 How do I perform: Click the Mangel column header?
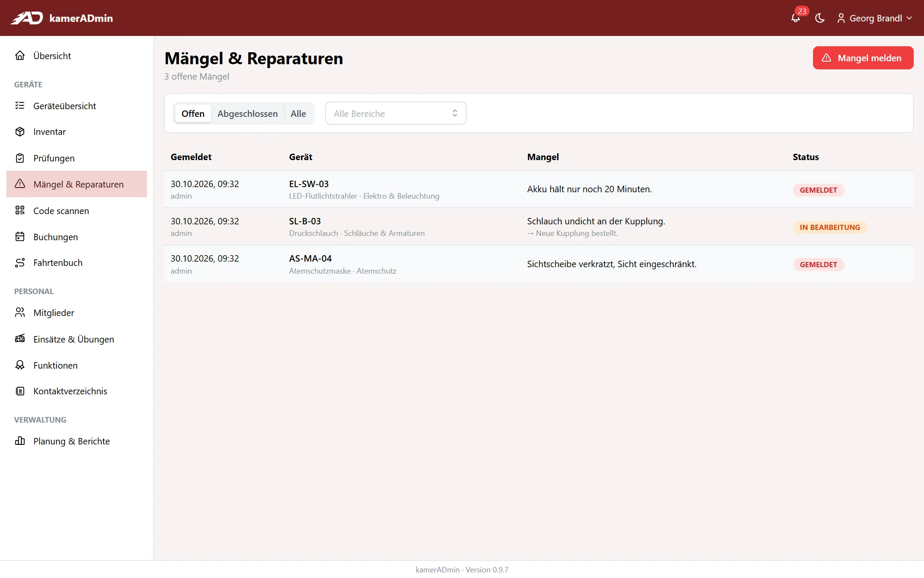pyautogui.click(x=543, y=157)
